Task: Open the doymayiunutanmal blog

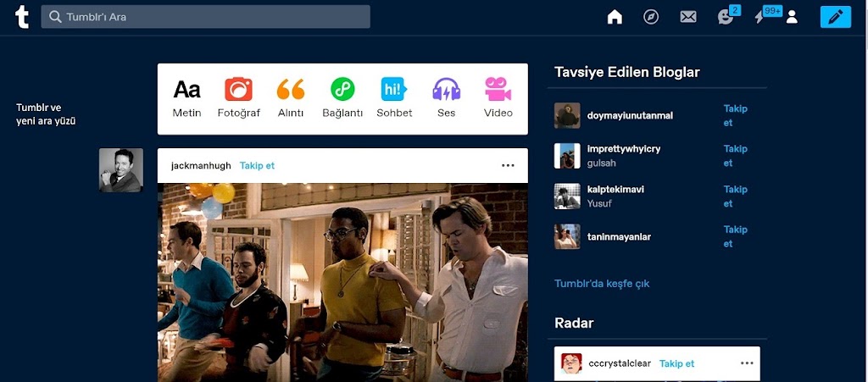Action: pos(630,116)
